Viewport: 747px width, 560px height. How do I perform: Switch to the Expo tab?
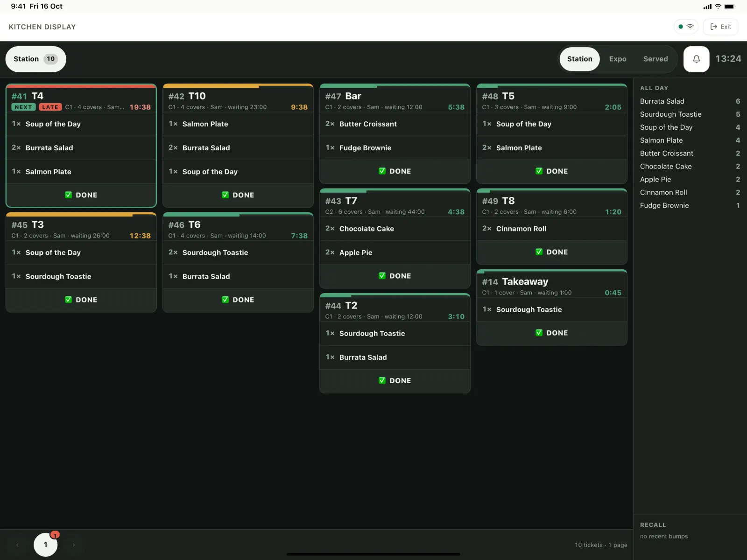pos(618,59)
